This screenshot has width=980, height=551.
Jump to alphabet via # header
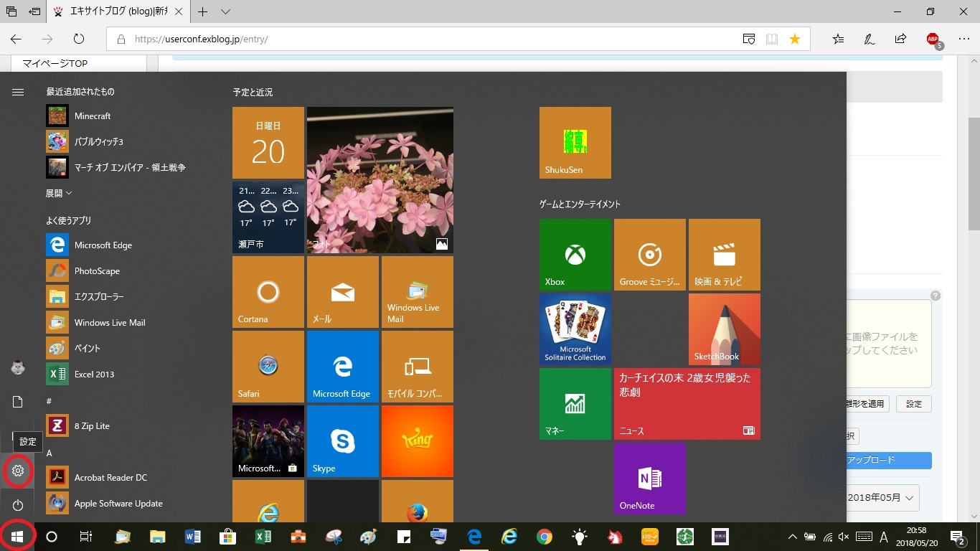click(49, 400)
